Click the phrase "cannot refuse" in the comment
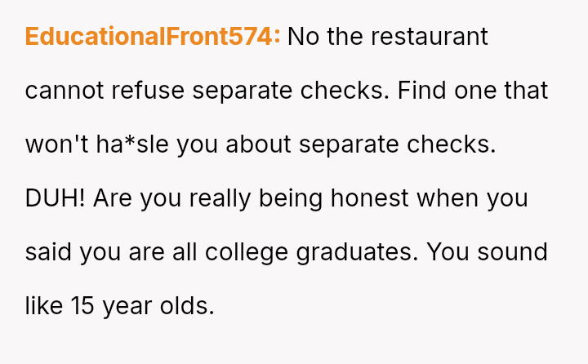The height and width of the screenshot is (364, 588). click(105, 91)
